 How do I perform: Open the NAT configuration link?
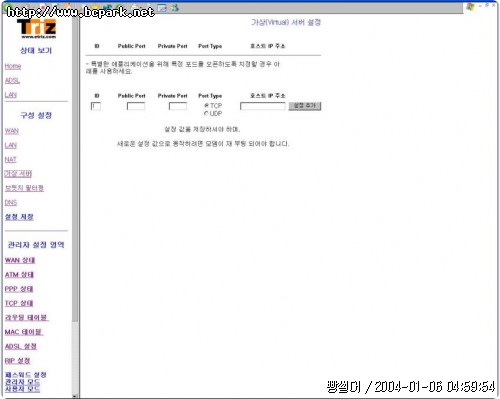(11, 159)
